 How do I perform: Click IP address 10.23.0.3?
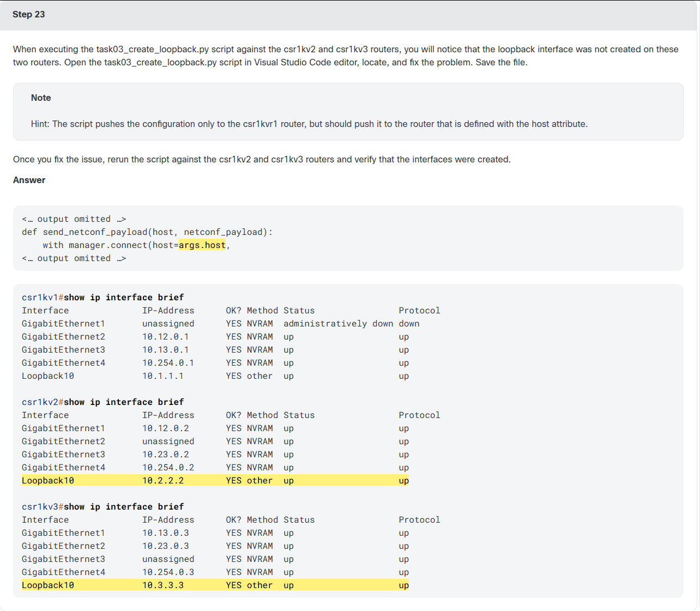166,546
